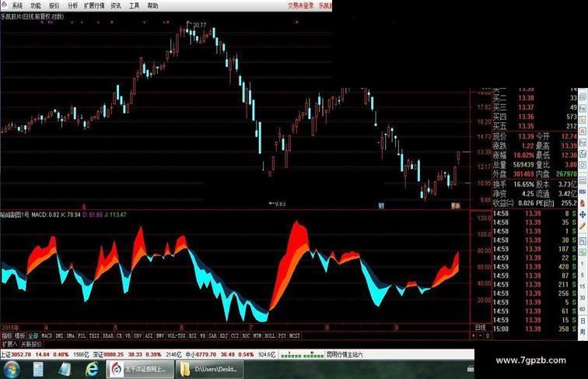Switch indicator to ASI

click(149, 336)
